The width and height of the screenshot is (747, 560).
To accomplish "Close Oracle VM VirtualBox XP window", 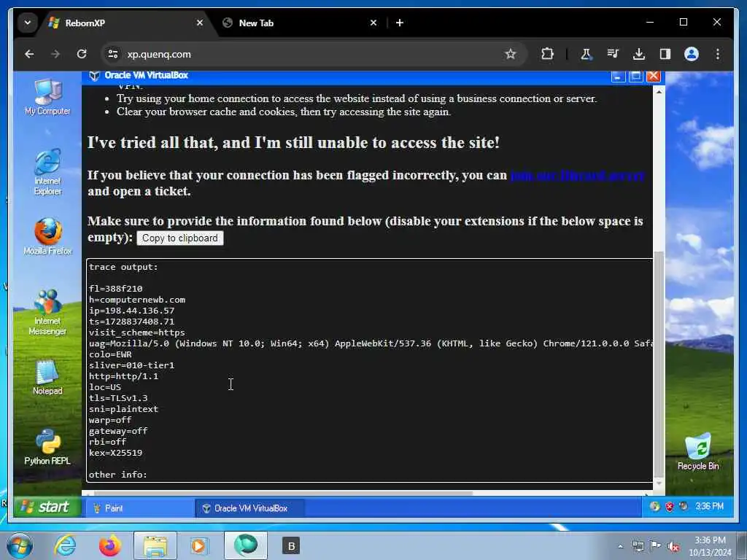I will pyautogui.click(x=653, y=76).
